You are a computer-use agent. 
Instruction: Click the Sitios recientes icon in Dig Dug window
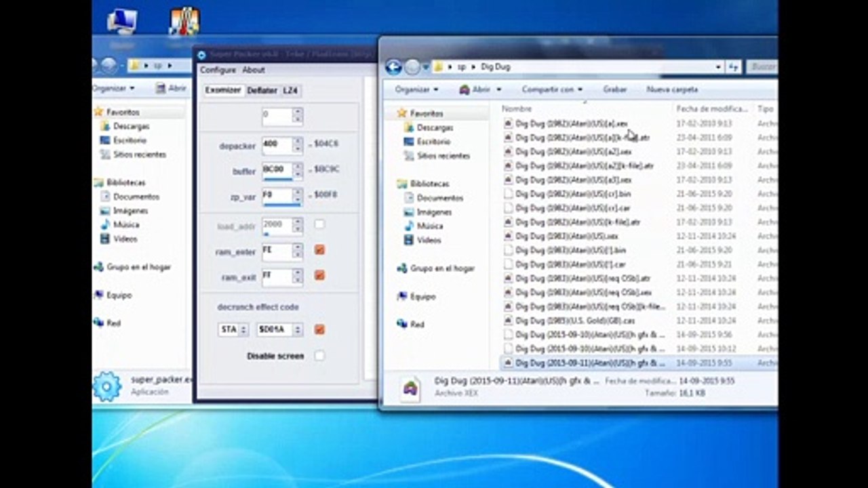(408, 156)
